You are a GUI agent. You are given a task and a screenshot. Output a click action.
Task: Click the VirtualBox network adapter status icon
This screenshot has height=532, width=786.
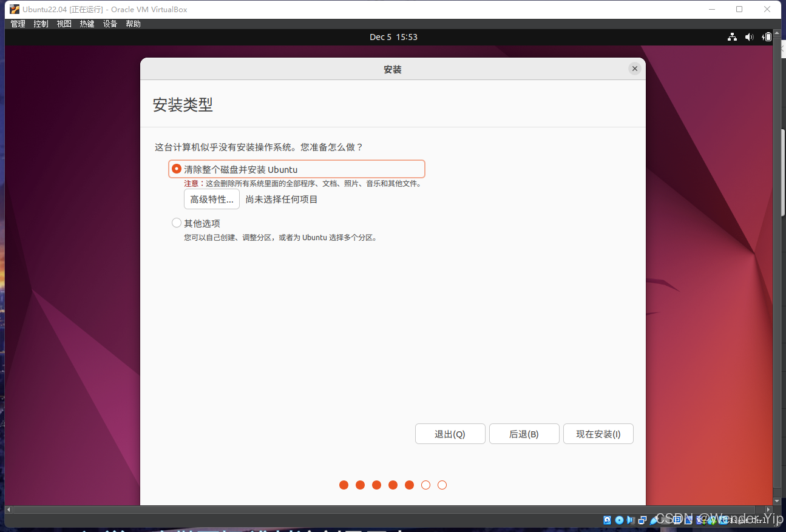tap(642, 520)
